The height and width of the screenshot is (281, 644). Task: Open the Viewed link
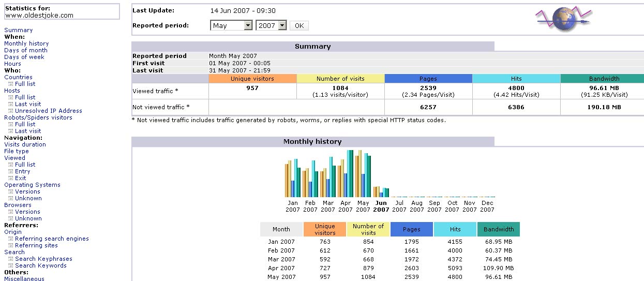14,158
